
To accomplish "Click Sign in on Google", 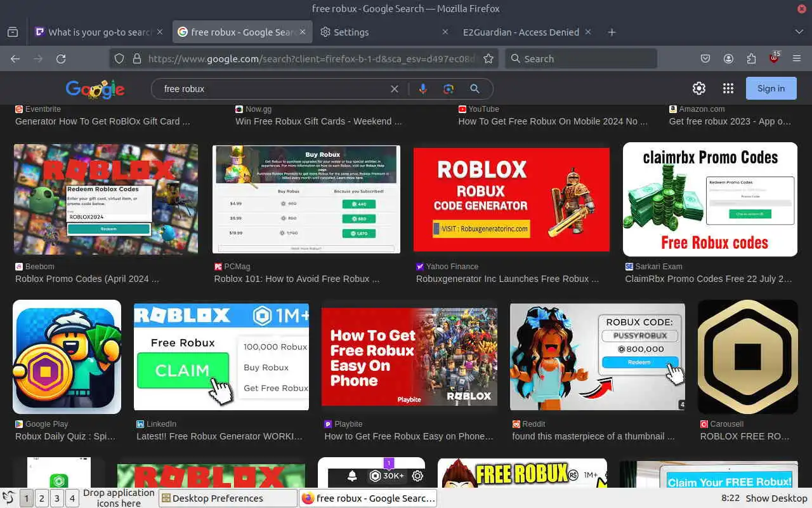I will click(771, 88).
